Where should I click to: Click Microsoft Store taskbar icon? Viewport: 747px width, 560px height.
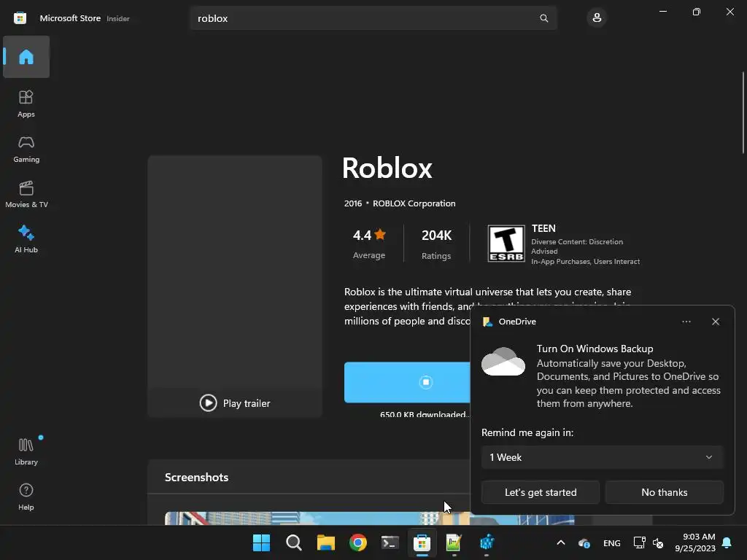click(422, 542)
